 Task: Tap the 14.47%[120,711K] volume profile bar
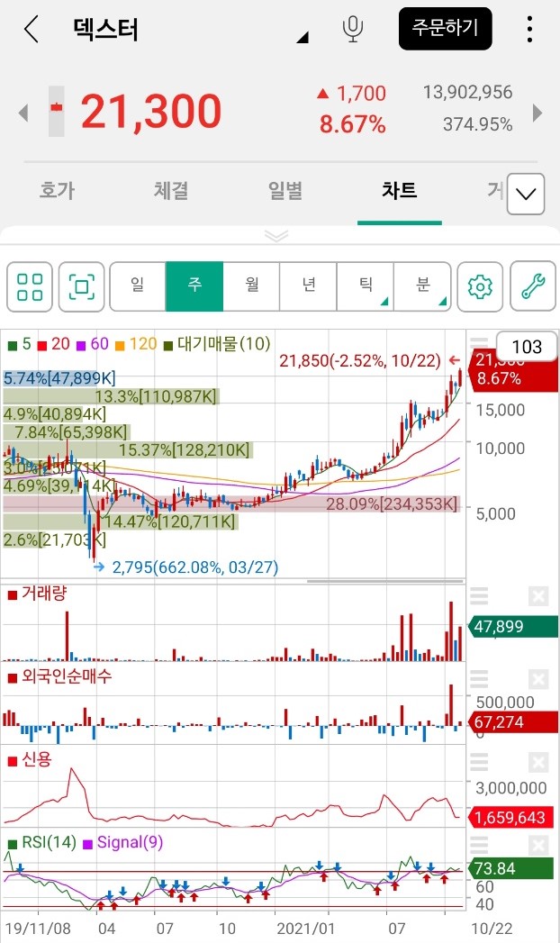(x=120, y=521)
